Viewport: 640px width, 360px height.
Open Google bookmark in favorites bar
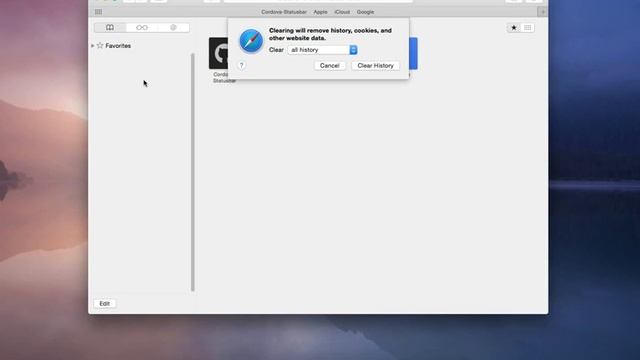tap(365, 12)
